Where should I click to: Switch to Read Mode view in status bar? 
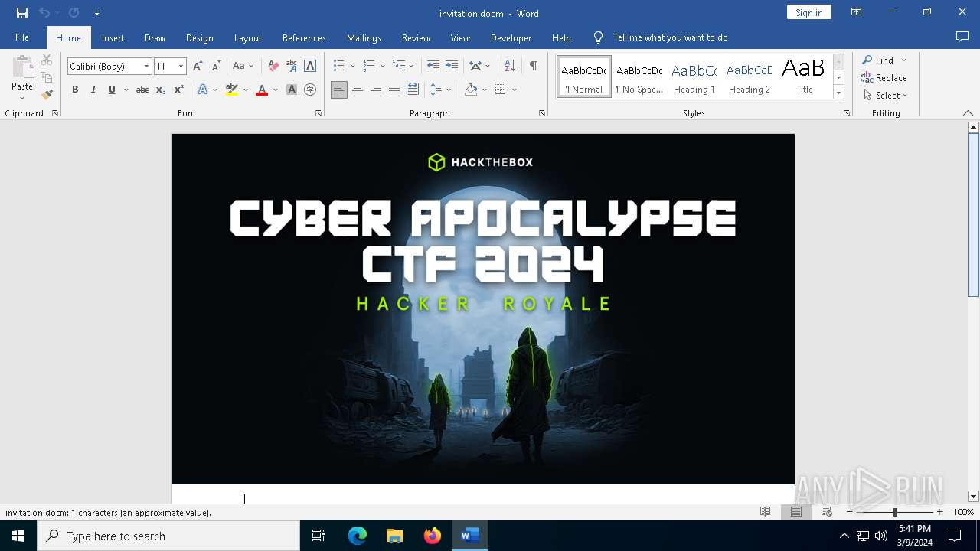coord(765,512)
